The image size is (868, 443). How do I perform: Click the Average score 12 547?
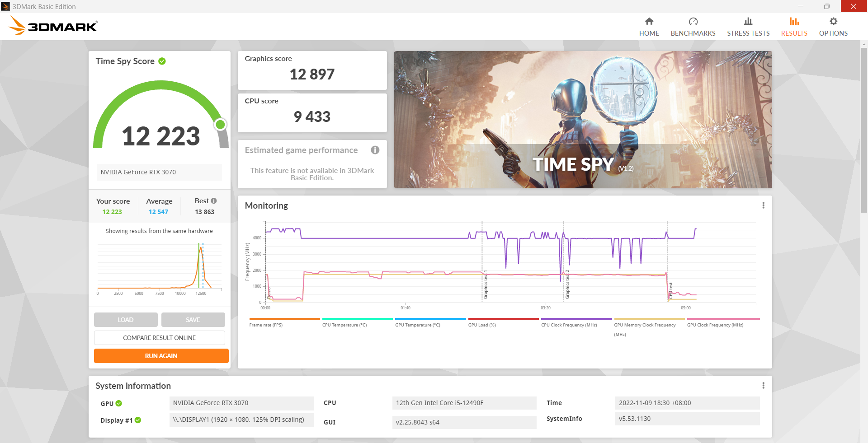[x=158, y=212]
